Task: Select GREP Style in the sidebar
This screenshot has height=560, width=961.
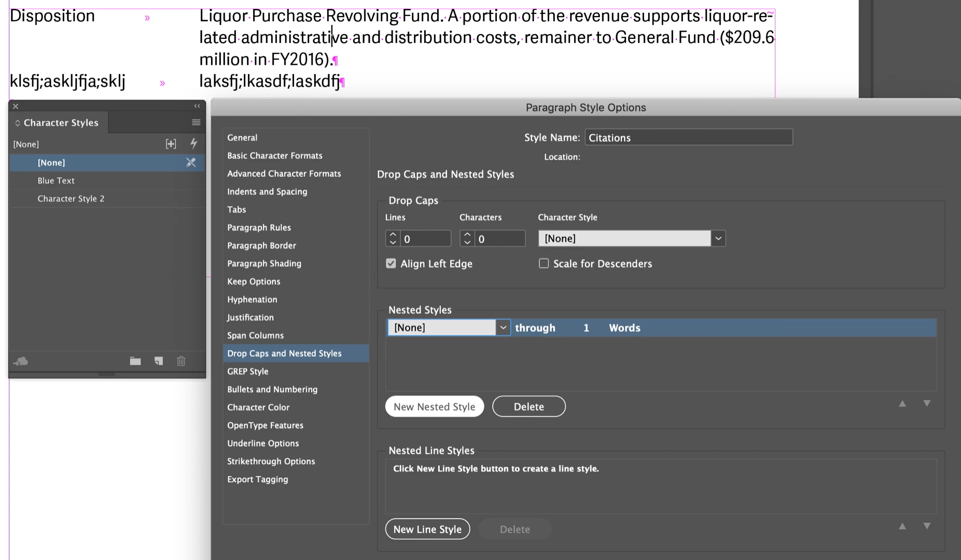Action: (248, 371)
